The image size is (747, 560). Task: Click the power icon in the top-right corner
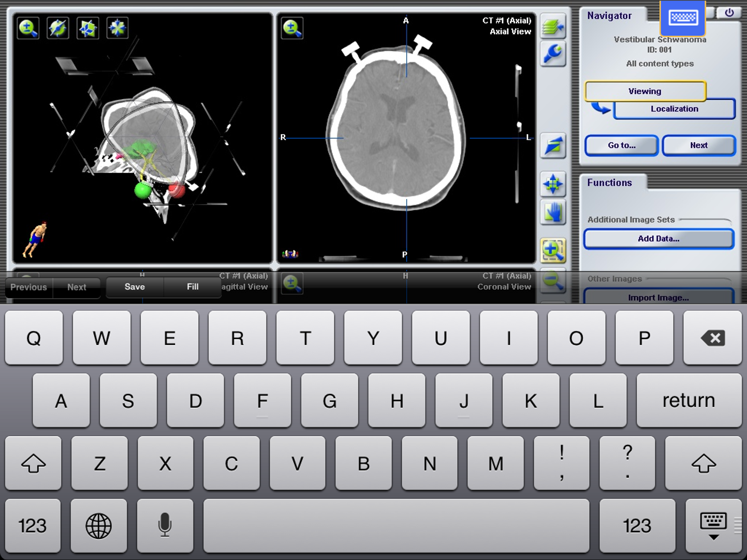pyautogui.click(x=729, y=12)
